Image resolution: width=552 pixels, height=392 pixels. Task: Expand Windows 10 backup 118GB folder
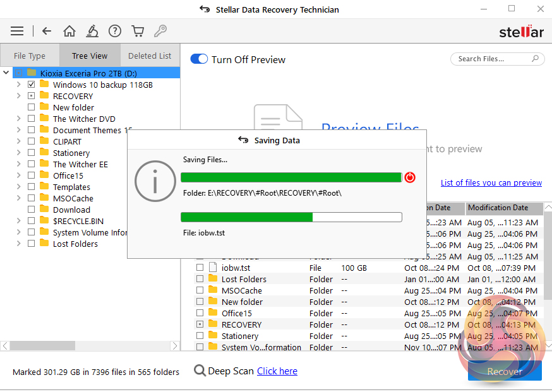click(x=19, y=85)
